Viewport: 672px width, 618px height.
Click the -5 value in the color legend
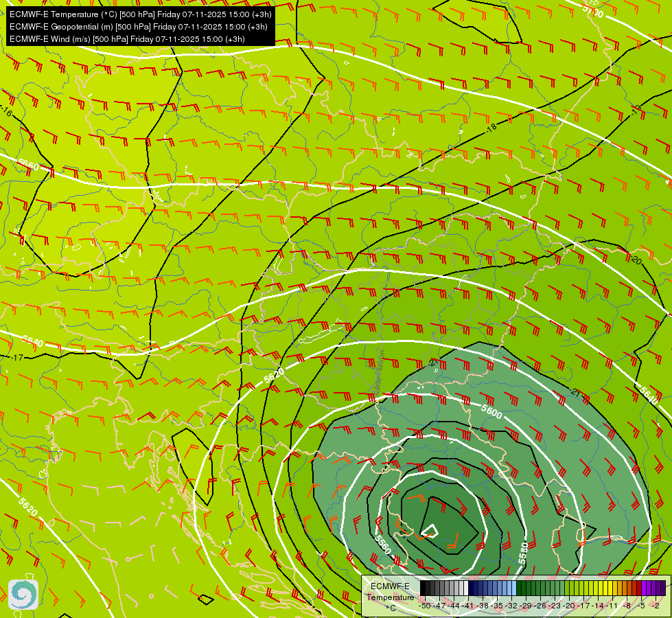coord(641,606)
